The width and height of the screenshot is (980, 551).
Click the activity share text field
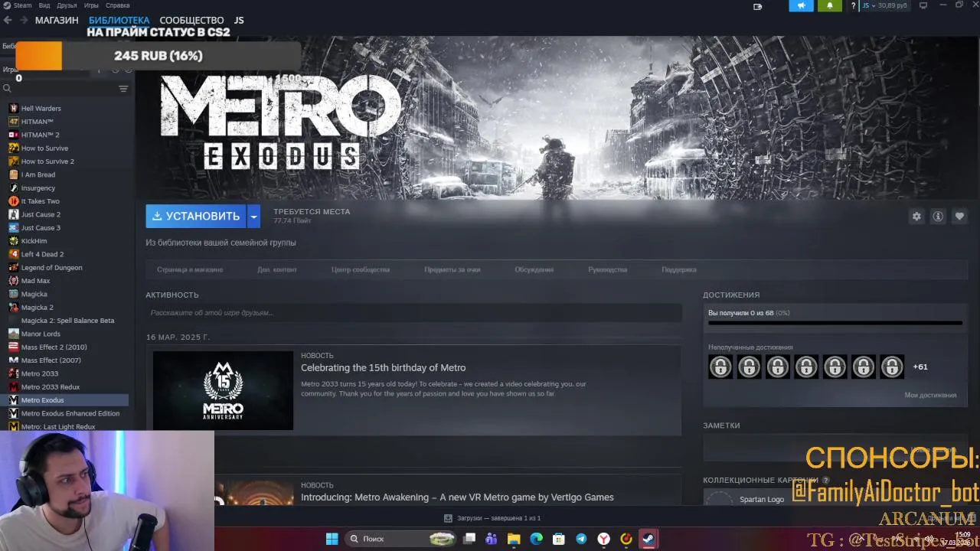[x=413, y=312]
